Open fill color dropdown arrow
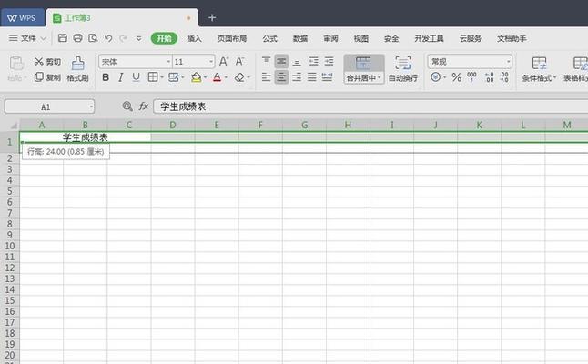Screen dimensions: 588x364 (205, 77)
